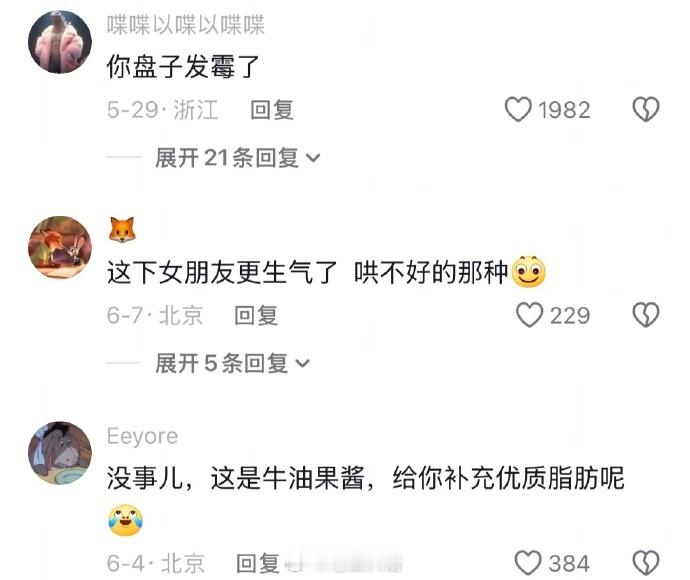Reply to the 6-7 北京 comment
The image size is (690, 580).
(256, 316)
